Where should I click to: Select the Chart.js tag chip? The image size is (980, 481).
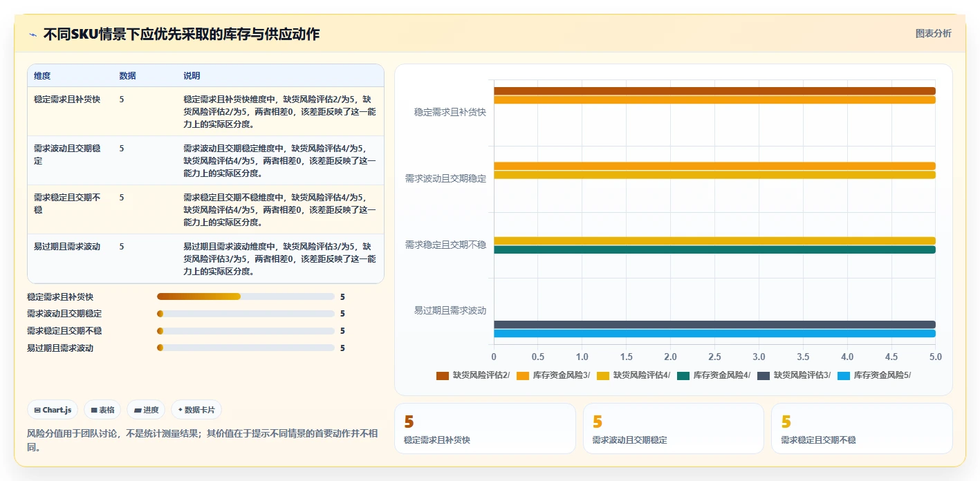tap(53, 410)
